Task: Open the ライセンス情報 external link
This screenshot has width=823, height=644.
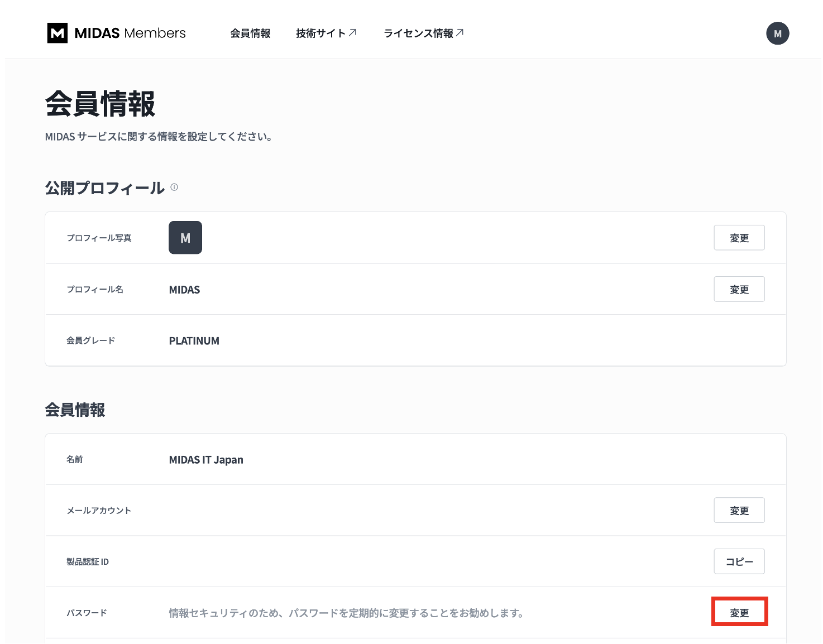Action: pos(424,33)
